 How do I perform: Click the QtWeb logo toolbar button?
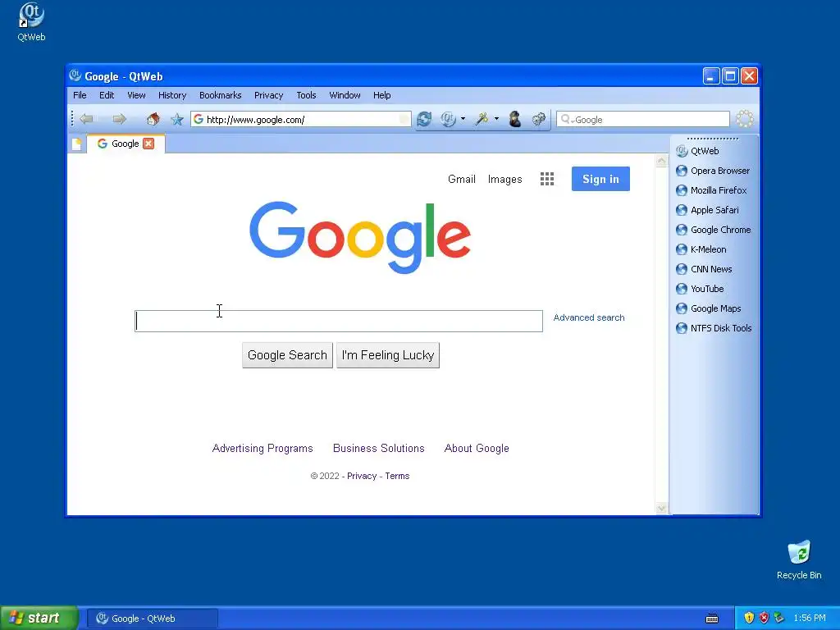(448, 119)
